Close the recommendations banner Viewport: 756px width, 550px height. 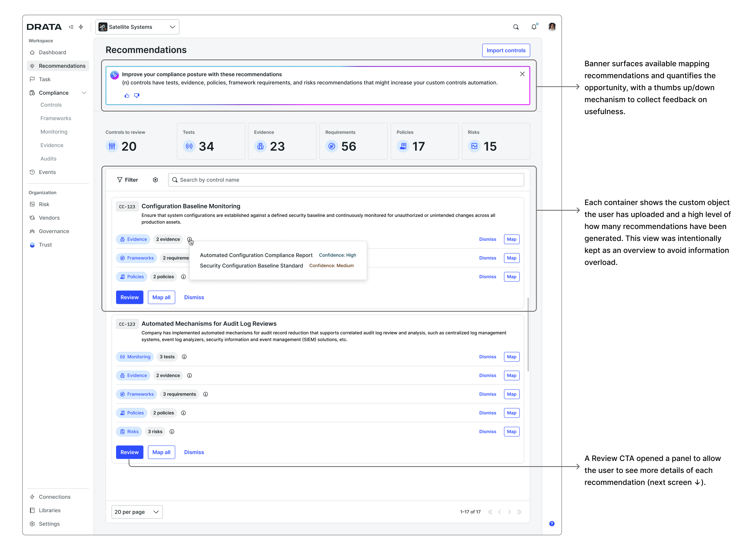click(x=522, y=74)
